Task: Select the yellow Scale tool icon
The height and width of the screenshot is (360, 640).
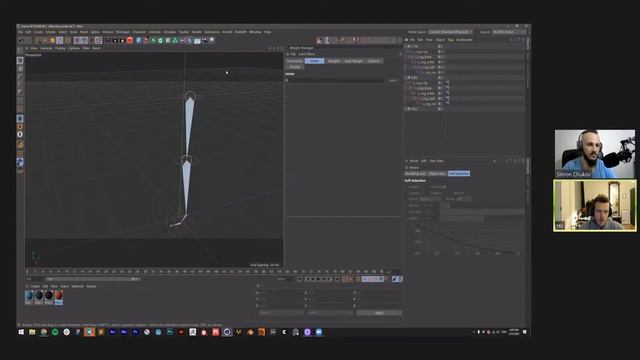Action: click(52, 40)
